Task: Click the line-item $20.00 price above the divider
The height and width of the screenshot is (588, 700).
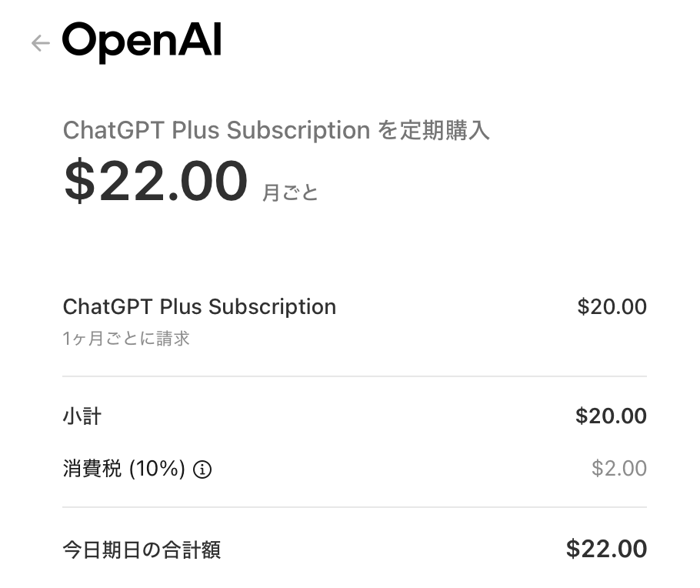Action: (x=612, y=306)
